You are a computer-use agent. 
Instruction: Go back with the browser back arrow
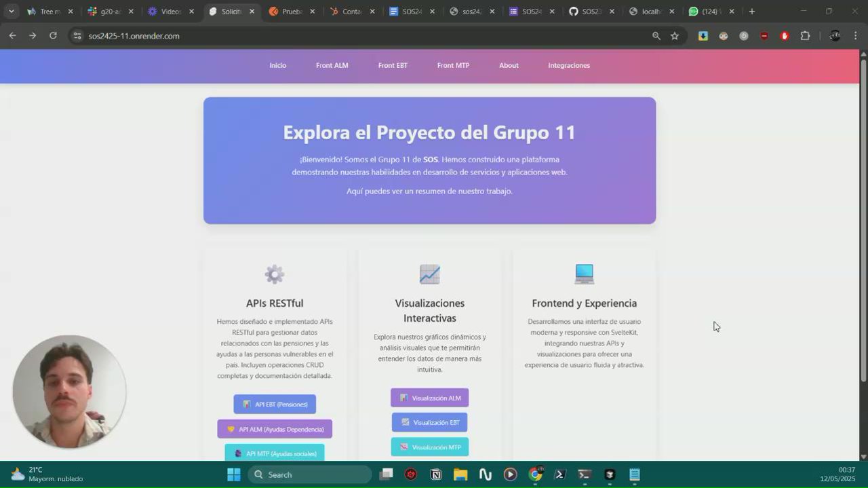pos(12,36)
